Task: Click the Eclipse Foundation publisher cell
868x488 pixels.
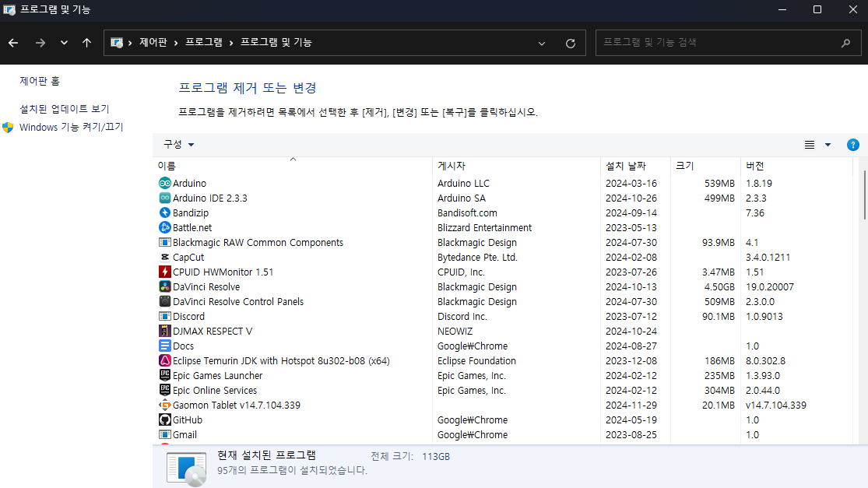Action: pos(476,360)
